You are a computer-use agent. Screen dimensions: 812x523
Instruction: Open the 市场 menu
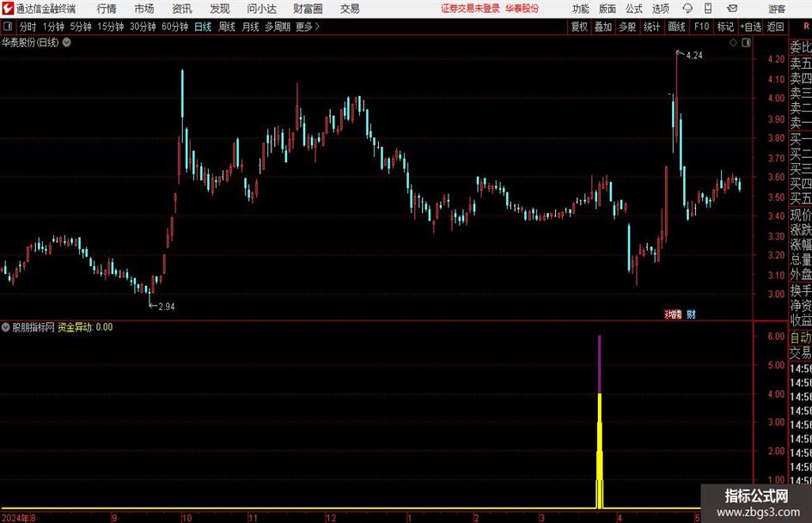144,9
